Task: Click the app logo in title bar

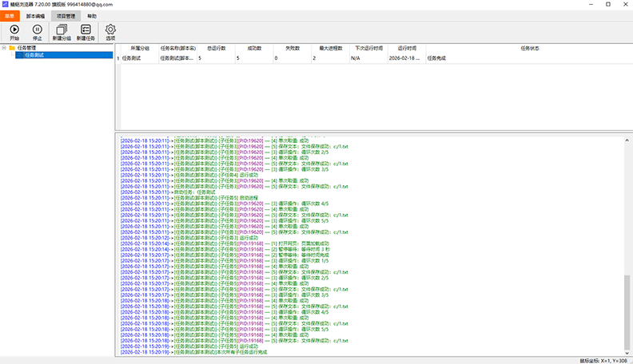Action: pos(6,4)
